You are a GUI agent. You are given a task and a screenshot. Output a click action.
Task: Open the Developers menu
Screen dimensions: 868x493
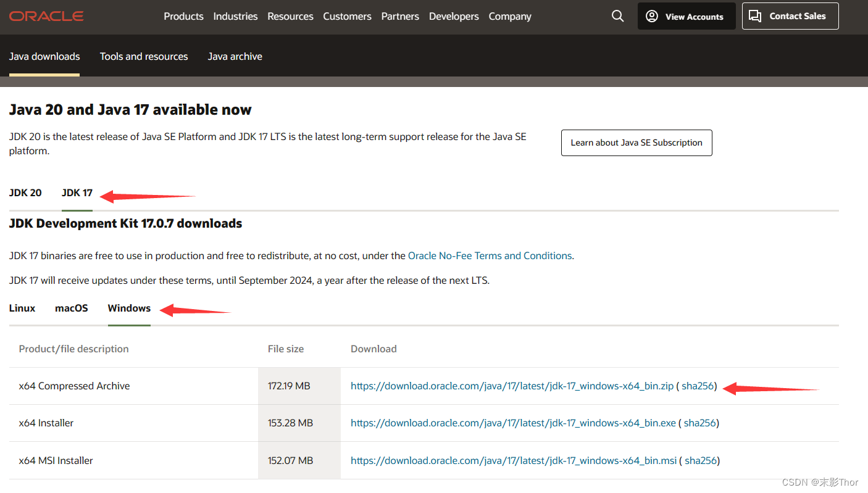(x=454, y=17)
